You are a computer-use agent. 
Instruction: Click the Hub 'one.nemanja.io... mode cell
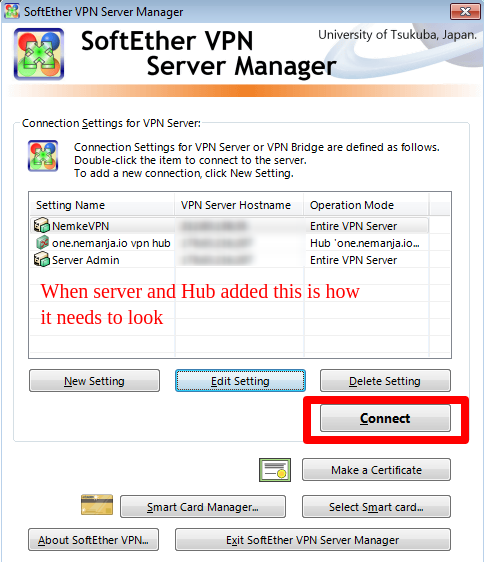click(365, 243)
